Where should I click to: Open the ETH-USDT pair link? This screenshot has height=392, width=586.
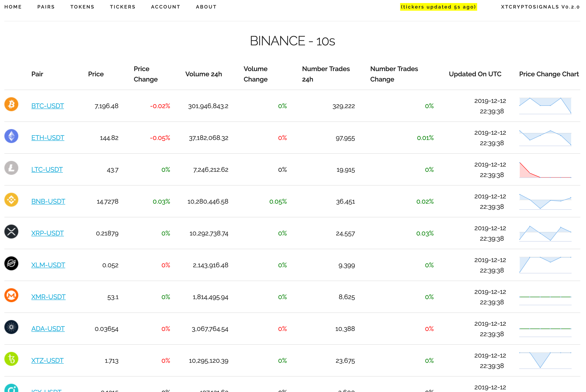coord(48,138)
